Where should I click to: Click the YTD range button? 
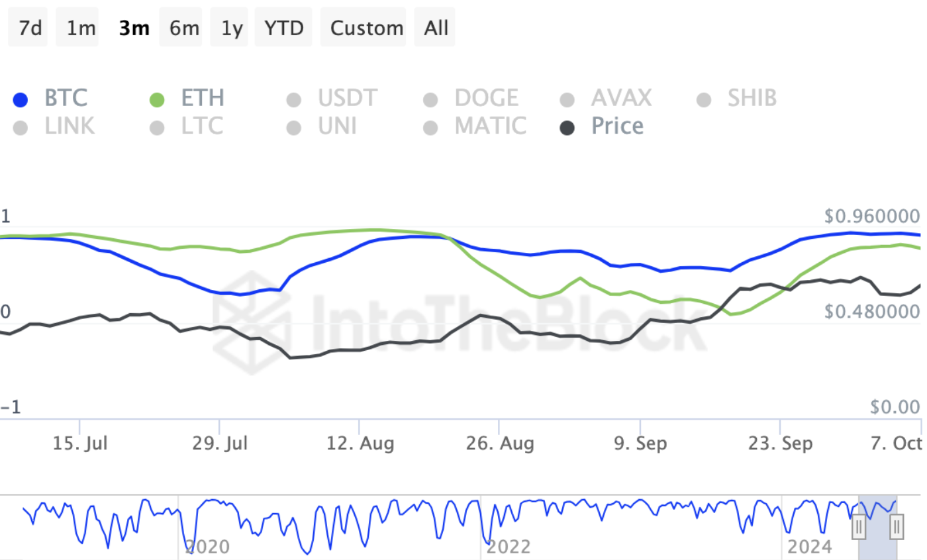(x=283, y=28)
